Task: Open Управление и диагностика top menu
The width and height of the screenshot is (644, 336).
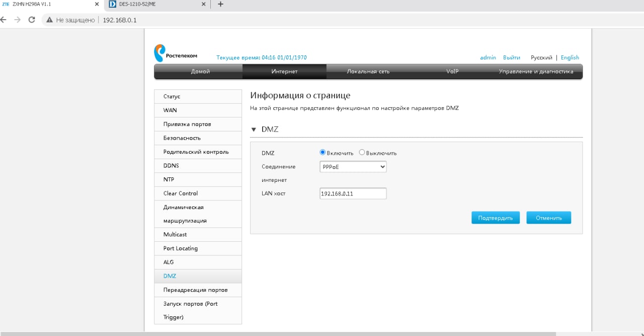Action: pyautogui.click(x=536, y=72)
